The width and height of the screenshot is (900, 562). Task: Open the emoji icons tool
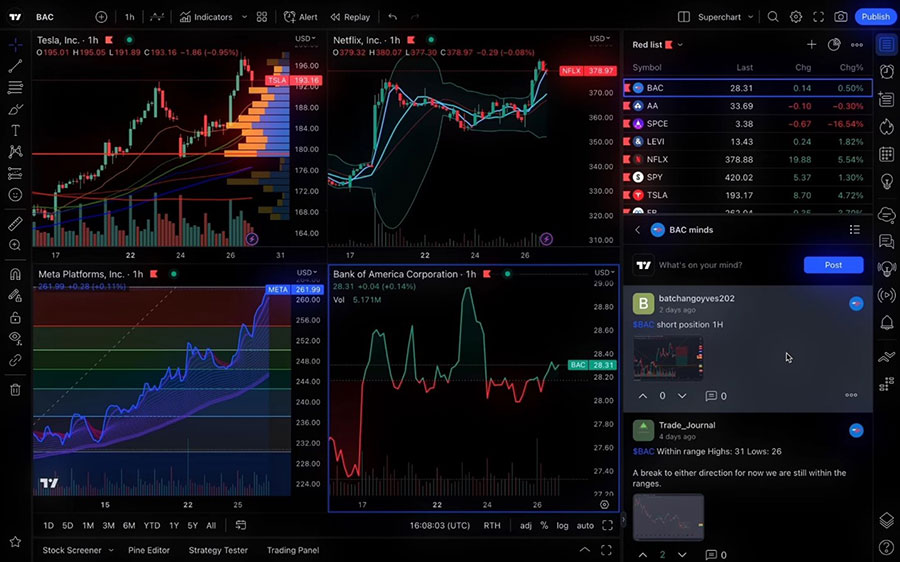coord(15,195)
